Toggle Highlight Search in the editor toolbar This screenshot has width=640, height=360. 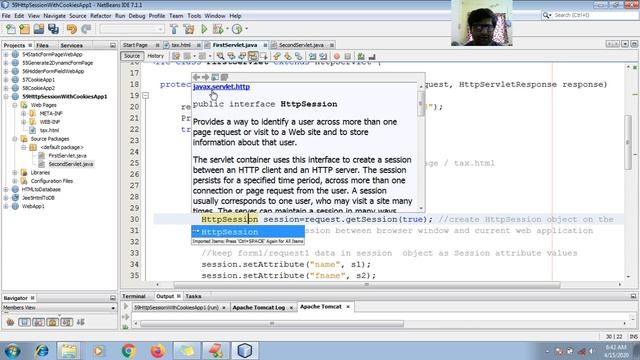pos(253,56)
